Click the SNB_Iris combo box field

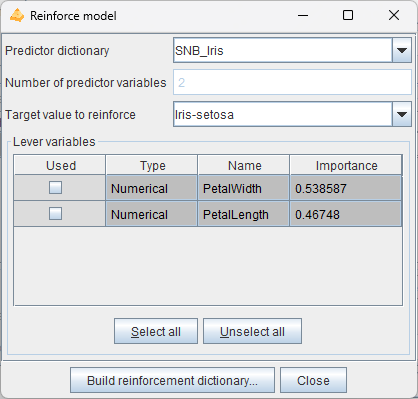coord(283,50)
